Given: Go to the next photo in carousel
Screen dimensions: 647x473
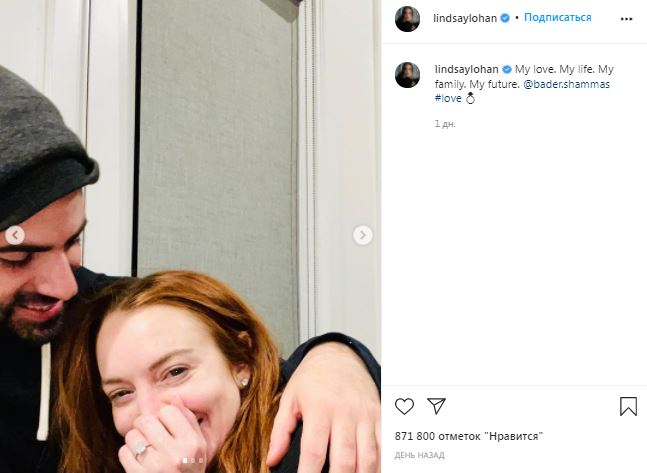Looking at the screenshot, I should tap(363, 235).
